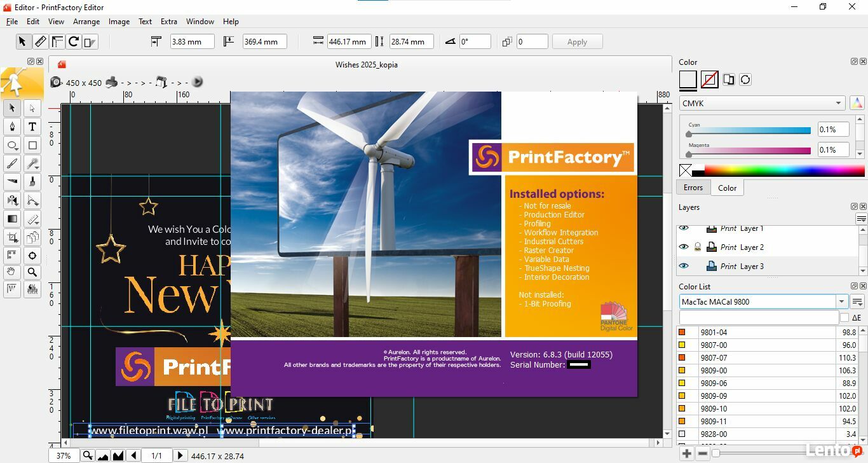Hide Print Layer 2 with eye icon
The height and width of the screenshot is (463, 868).
pyautogui.click(x=684, y=247)
